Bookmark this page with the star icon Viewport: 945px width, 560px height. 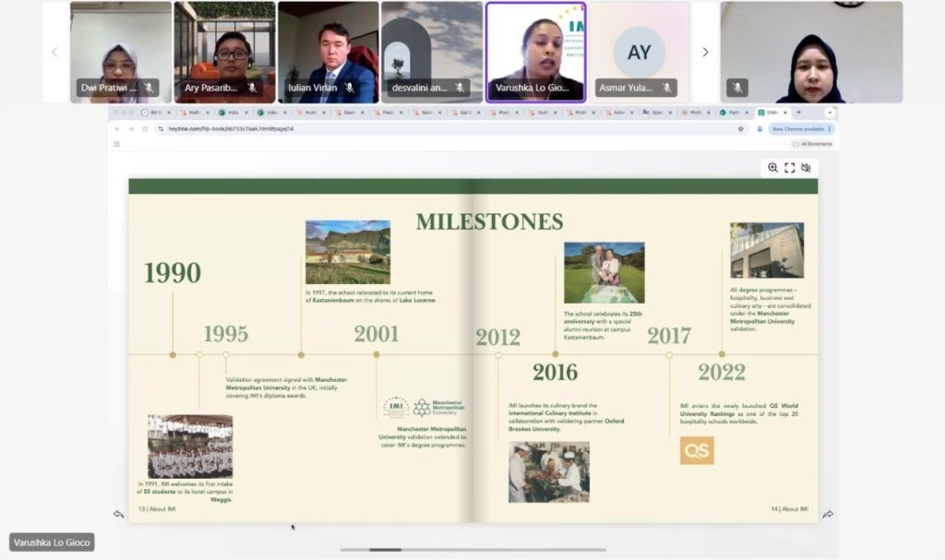point(741,129)
